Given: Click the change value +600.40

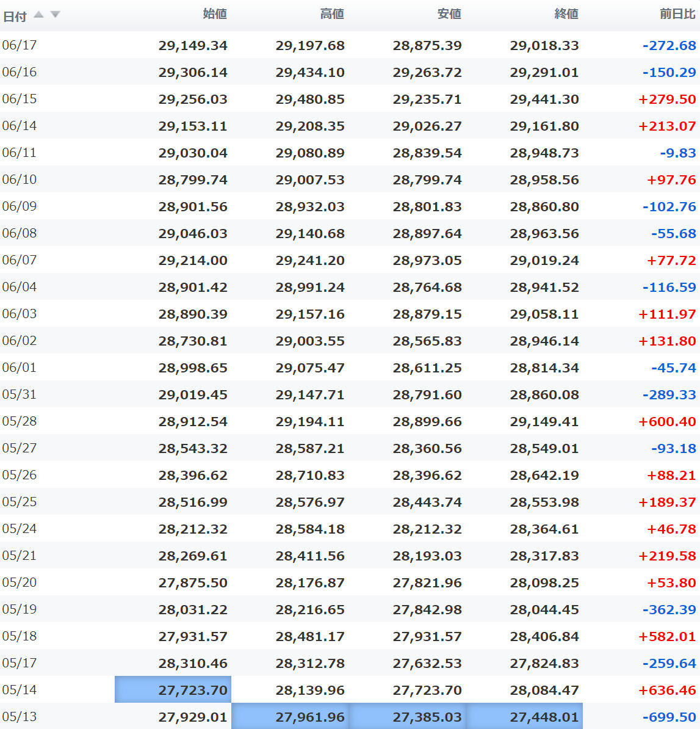Looking at the screenshot, I should 667,421.
